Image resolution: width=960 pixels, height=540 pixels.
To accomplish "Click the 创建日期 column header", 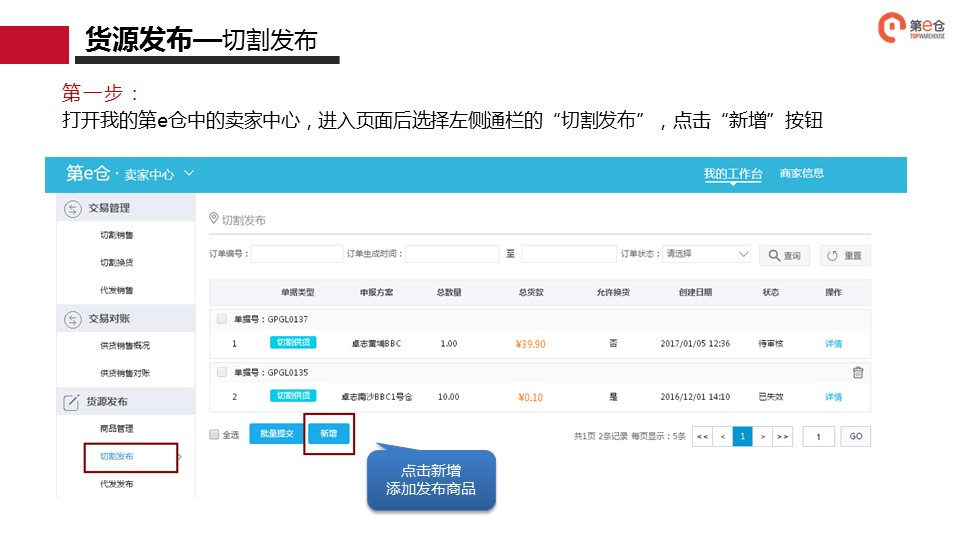I will point(695,292).
